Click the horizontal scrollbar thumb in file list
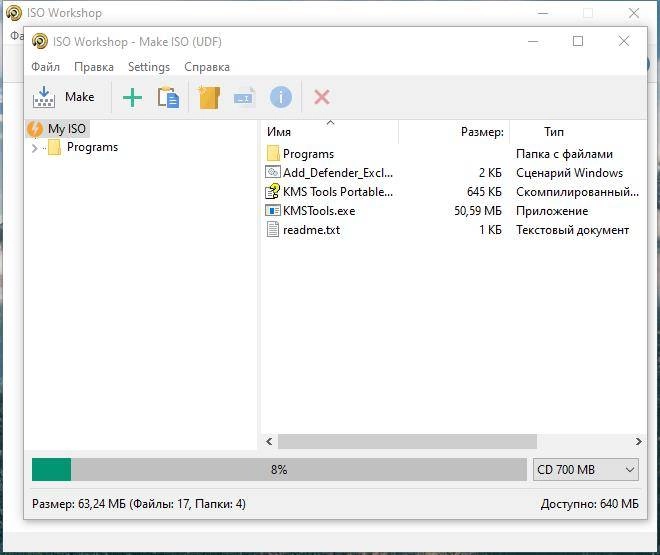The height and width of the screenshot is (555, 660). 407,441
